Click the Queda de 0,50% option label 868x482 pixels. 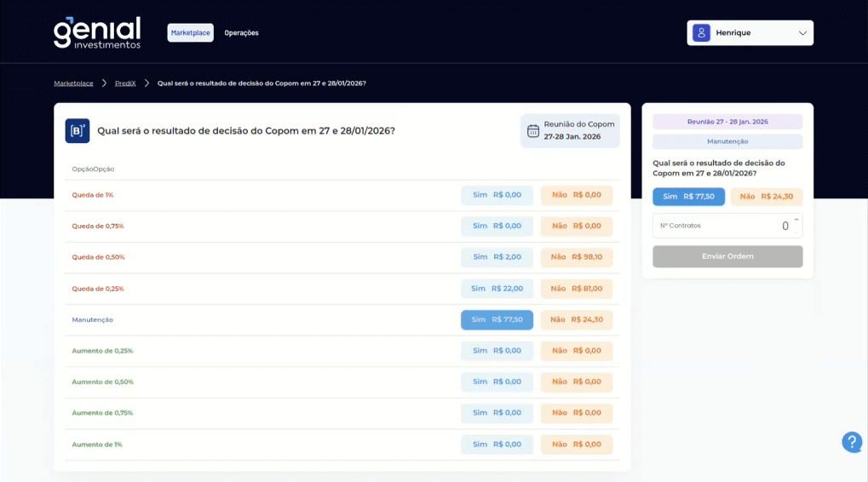click(x=98, y=257)
